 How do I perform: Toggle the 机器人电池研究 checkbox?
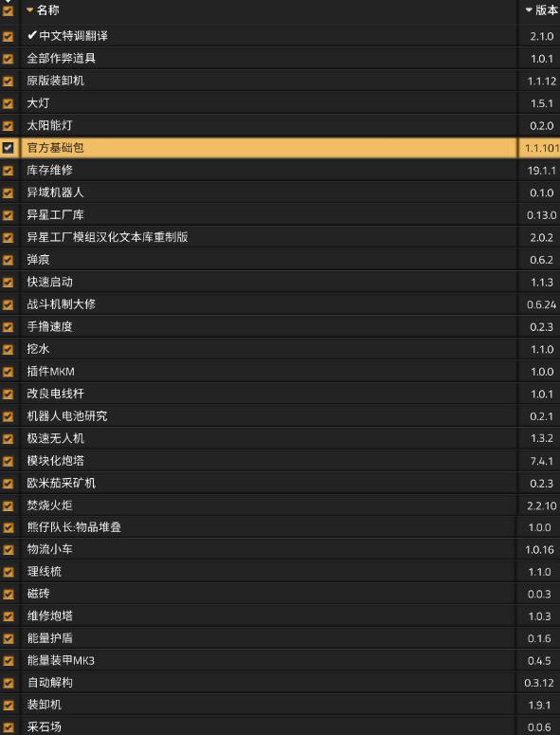(8, 416)
